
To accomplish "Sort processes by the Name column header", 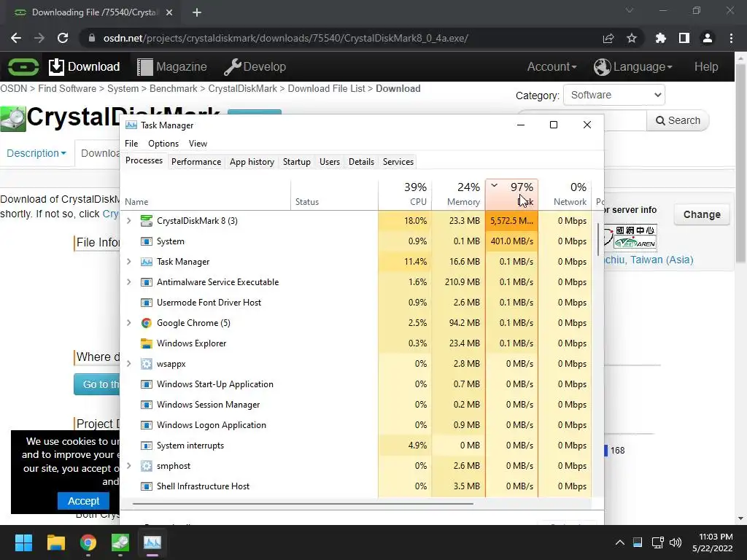I will coord(205,194).
